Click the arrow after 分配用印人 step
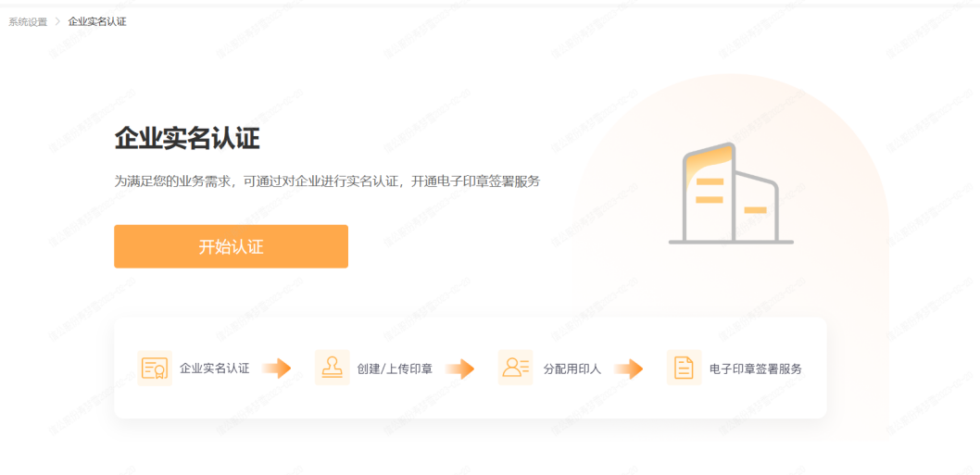This screenshot has width=980, height=475. tap(629, 369)
